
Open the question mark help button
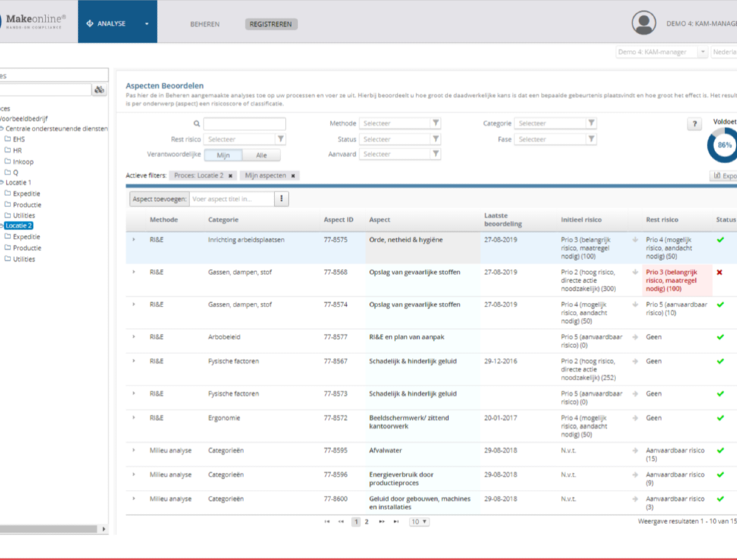[694, 125]
